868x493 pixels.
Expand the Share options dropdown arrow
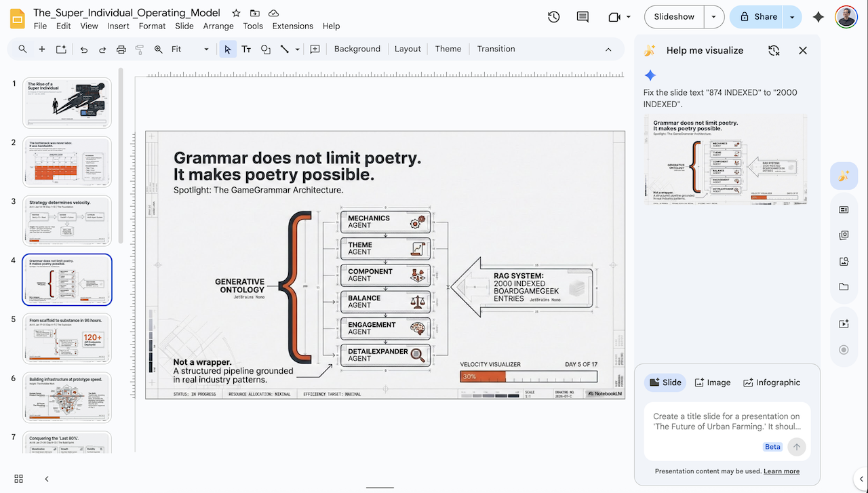click(792, 17)
